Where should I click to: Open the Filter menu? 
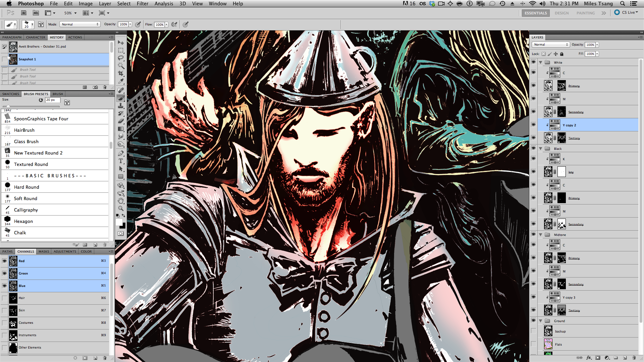(143, 3)
